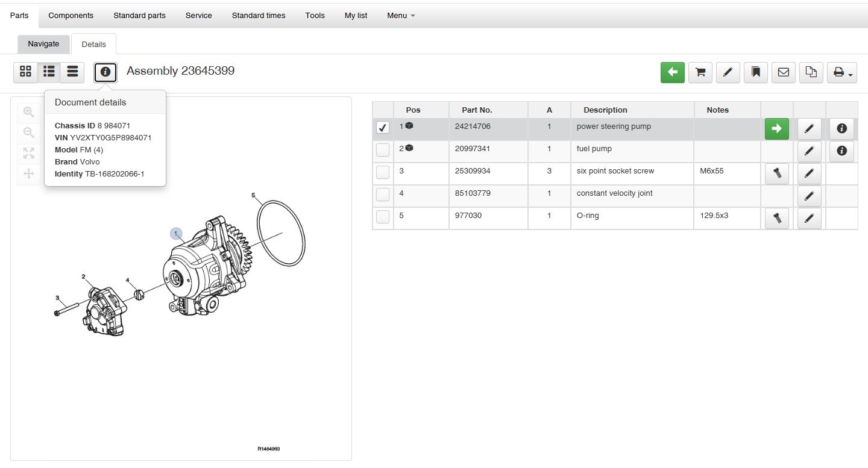Expand the Menu dropdown
The image size is (868, 468).
click(x=401, y=15)
